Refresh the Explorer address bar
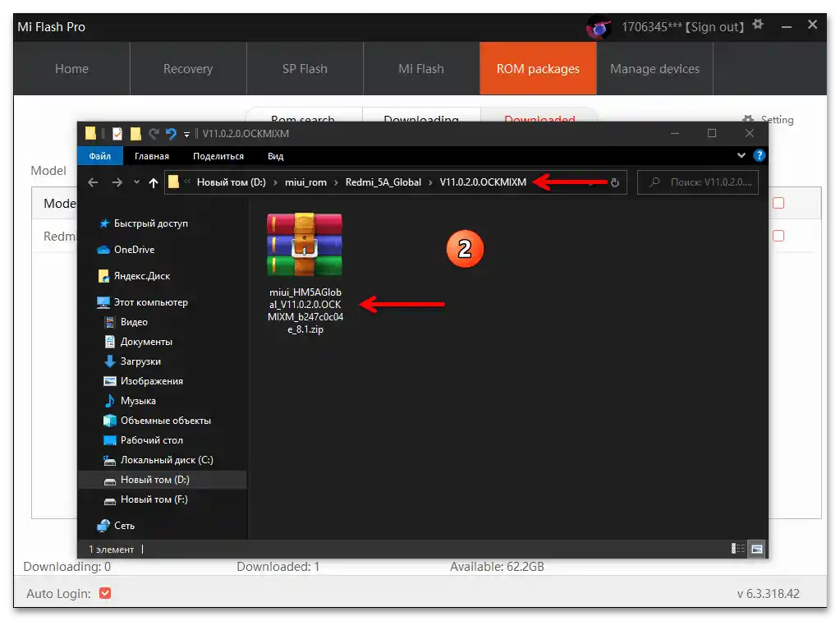The width and height of the screenshot is (840, 621). [x=615, y=182]
